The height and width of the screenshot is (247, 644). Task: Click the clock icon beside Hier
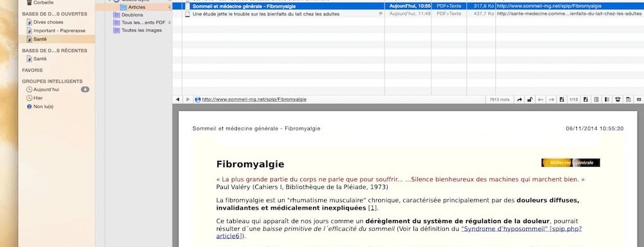[29, 98]
